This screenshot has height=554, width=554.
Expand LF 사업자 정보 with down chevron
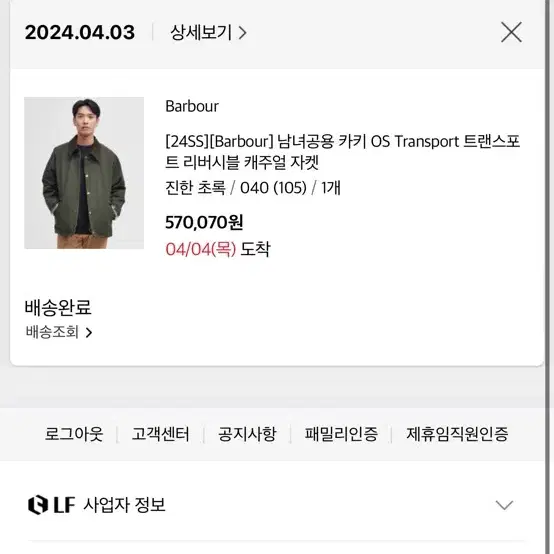(x=504, y=505)
